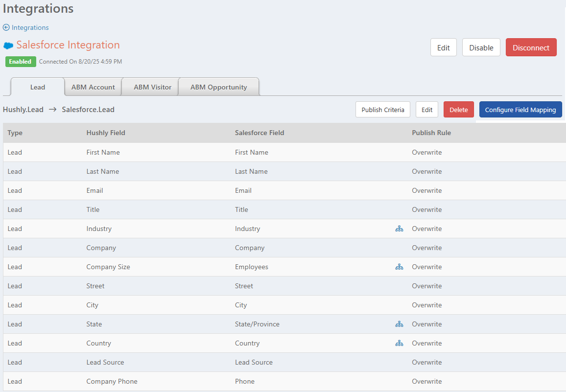Select the Hushly Field cell 'Email'
The image size is (566, 392).
click(94, 190)
